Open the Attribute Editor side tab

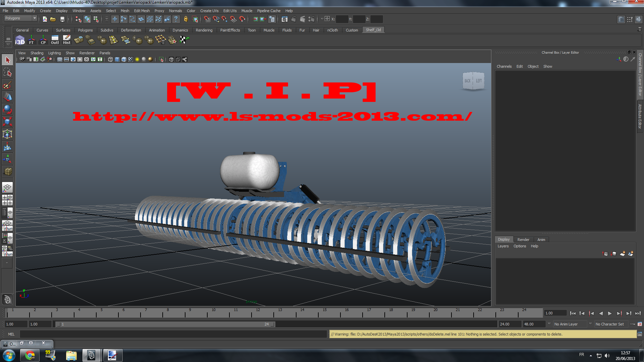point(640,116)
